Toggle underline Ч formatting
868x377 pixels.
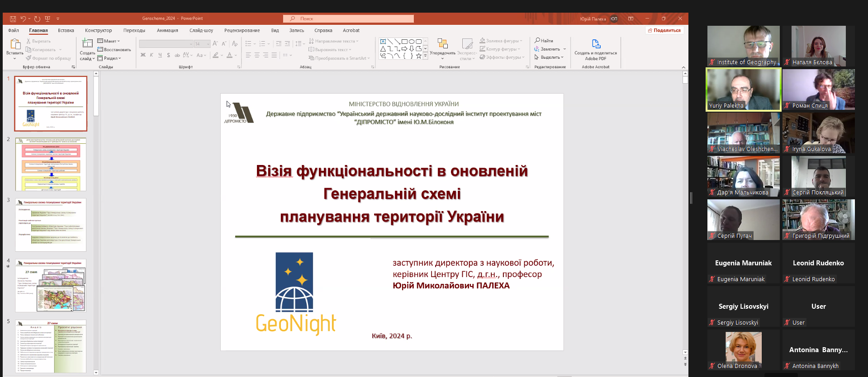160,55
